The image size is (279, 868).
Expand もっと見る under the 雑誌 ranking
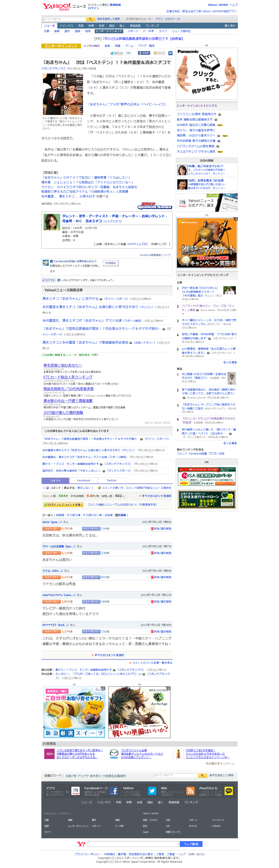point(230,443)
